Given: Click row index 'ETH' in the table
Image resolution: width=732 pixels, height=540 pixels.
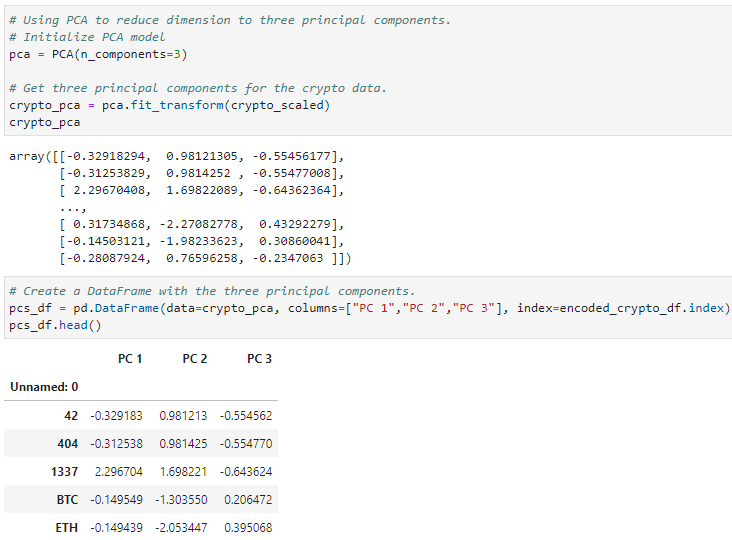Looking at the screenshot, I should (x=66, y=527).
